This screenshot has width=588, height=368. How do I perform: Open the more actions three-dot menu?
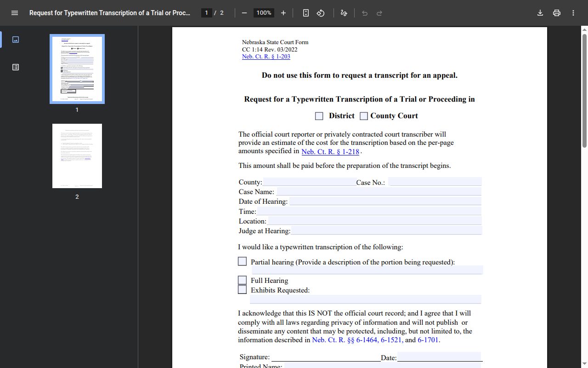pyautogui.click(x=573, y=13)
